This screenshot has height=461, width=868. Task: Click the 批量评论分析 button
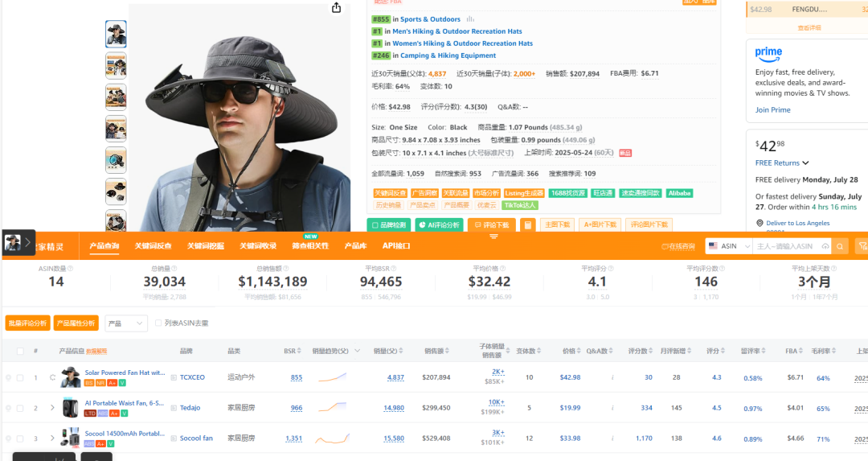click(27, 323)
